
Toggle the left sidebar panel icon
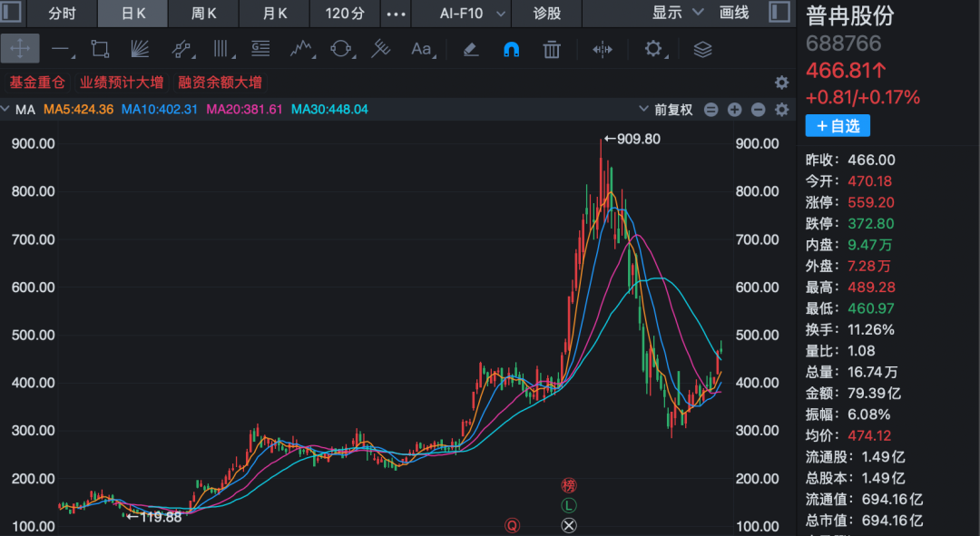(x=11, y=13)
